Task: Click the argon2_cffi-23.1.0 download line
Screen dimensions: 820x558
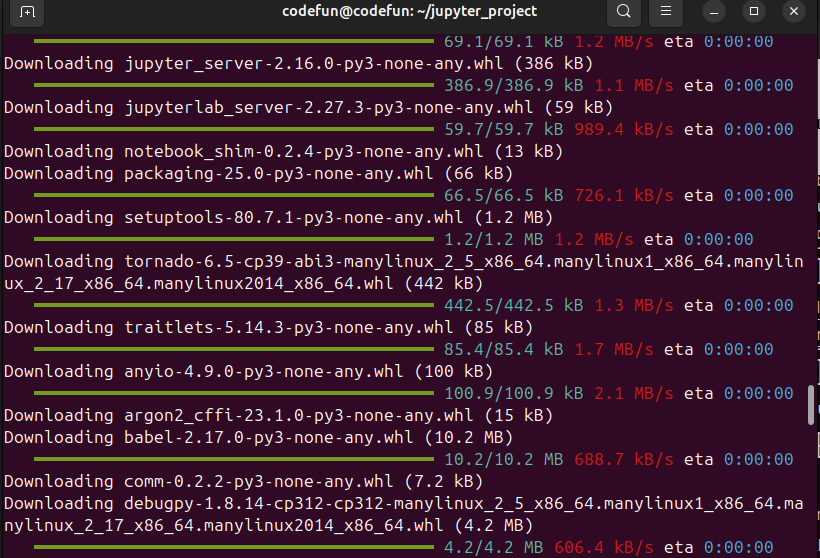Action: pyautogui.click(x=278, y=415)
